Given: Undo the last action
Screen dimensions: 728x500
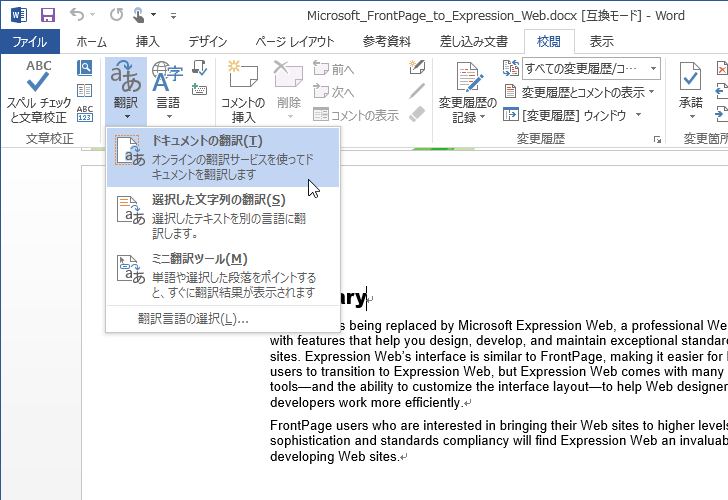Looking at the screenshot, I should point(77,15).
